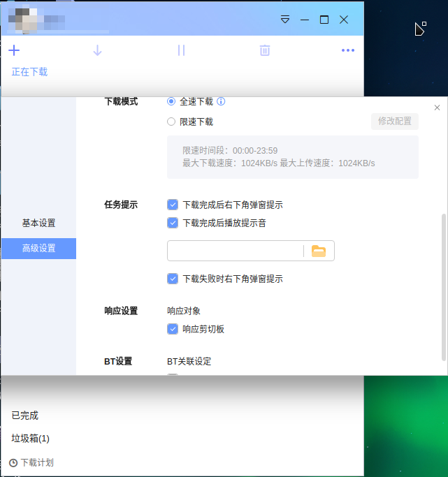Click the yellow folder browse icon

click(319, 251)
